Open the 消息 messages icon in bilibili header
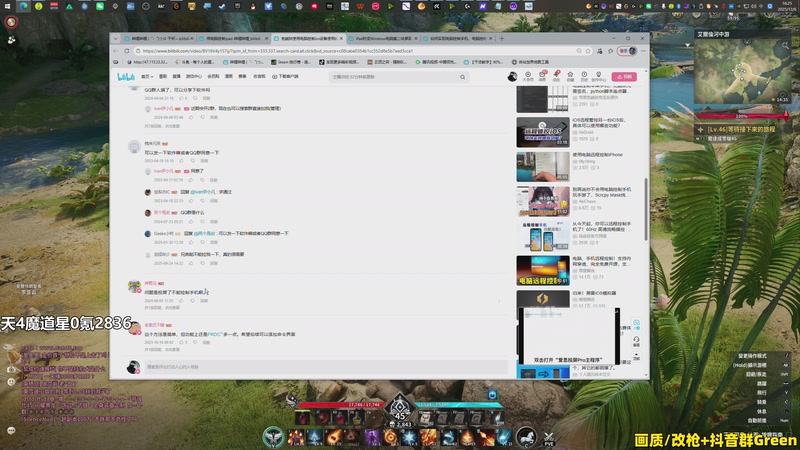800x450 pixels. (x=542, y=77)
